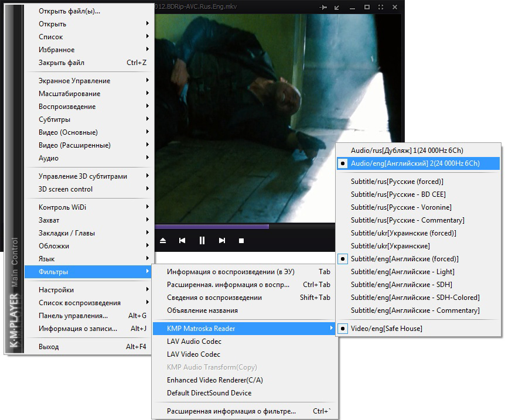Open Расширенная информация о фильтре
This screenshot has height=420, width=505.
pos(231,411)
